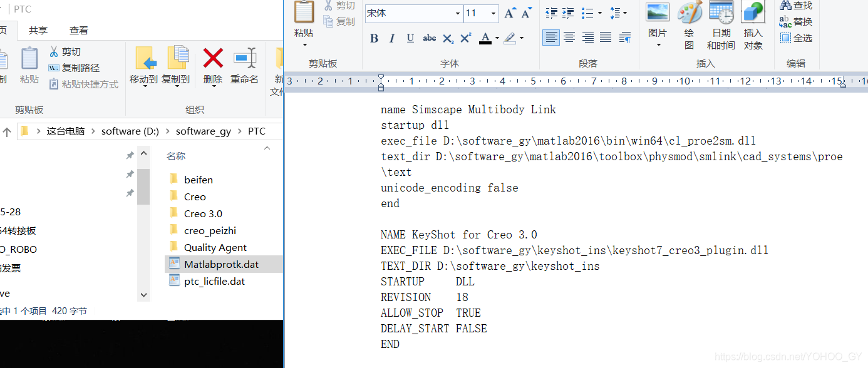Insert a picture with the 图片 icon

tap(658, 22)
